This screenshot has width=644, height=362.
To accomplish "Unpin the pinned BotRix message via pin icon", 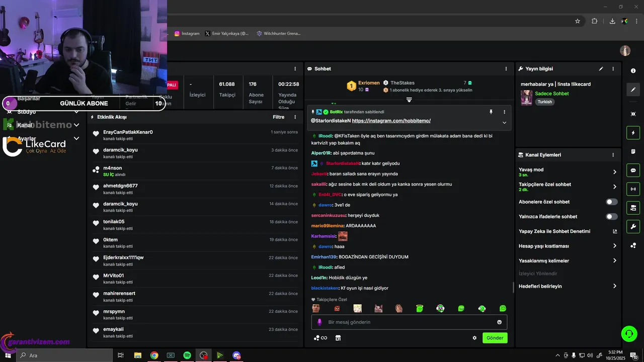I will click(x=491, y=112).
